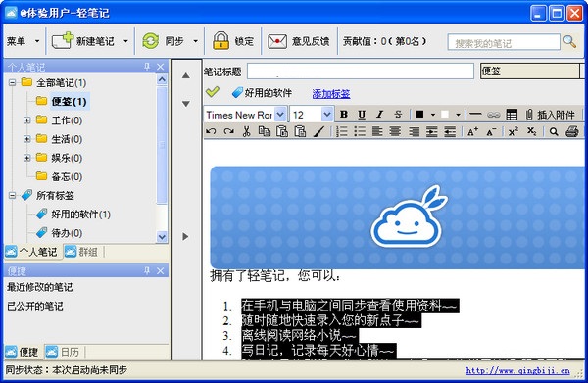Click the 搜索我的笔记 search box

pyautogui.click(x=504, y=42)
